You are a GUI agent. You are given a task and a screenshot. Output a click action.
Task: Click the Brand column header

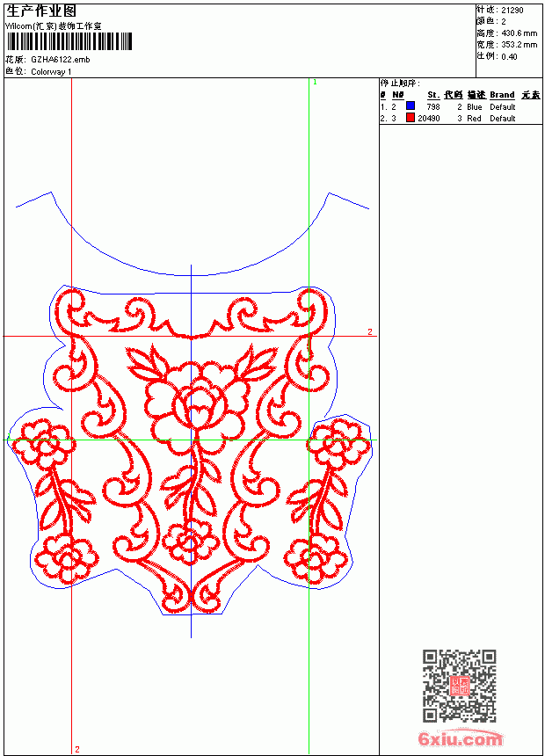pyautogui.click(x=502, y=95)
